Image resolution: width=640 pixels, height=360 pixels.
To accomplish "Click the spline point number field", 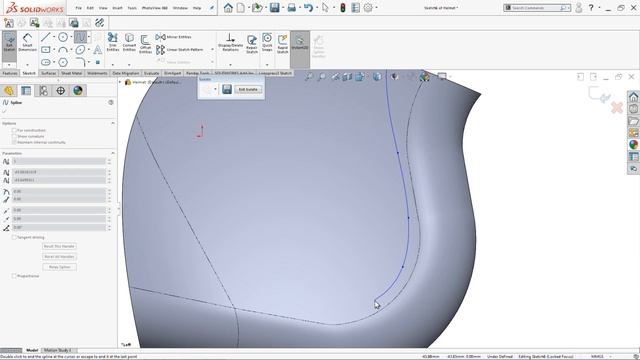I will pyautogui.click(x=59, y=162).
